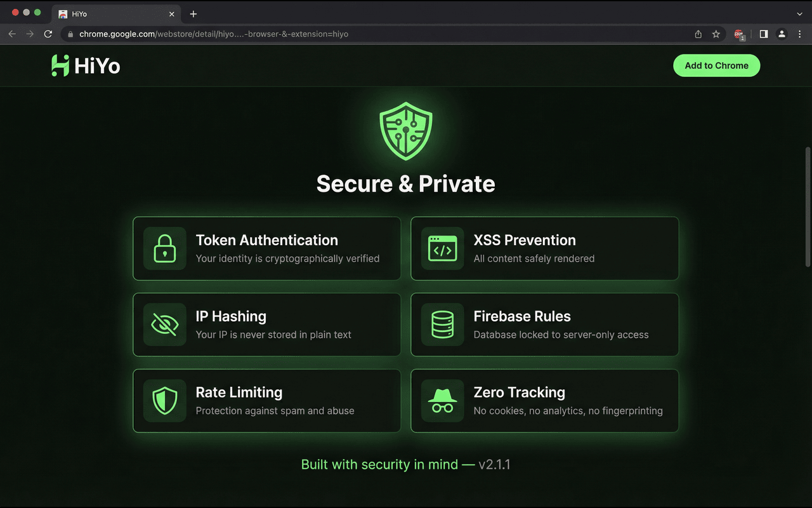Click the crossed-out eye icon for IP Hashing

(165, 324)
